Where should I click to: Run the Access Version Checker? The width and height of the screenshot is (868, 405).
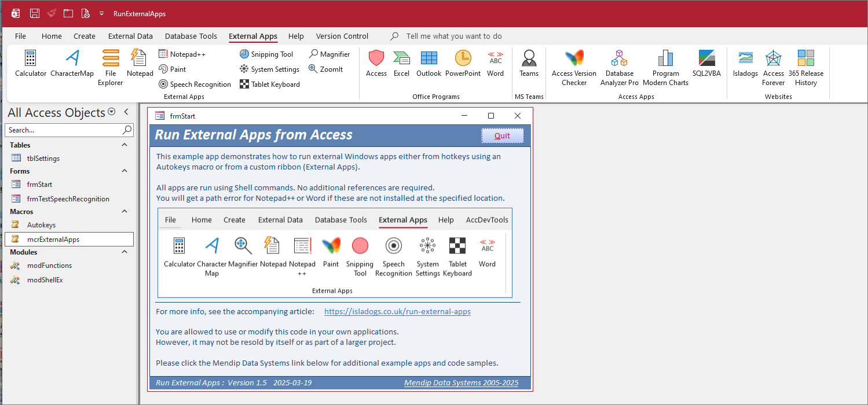[x=574, y=67]
